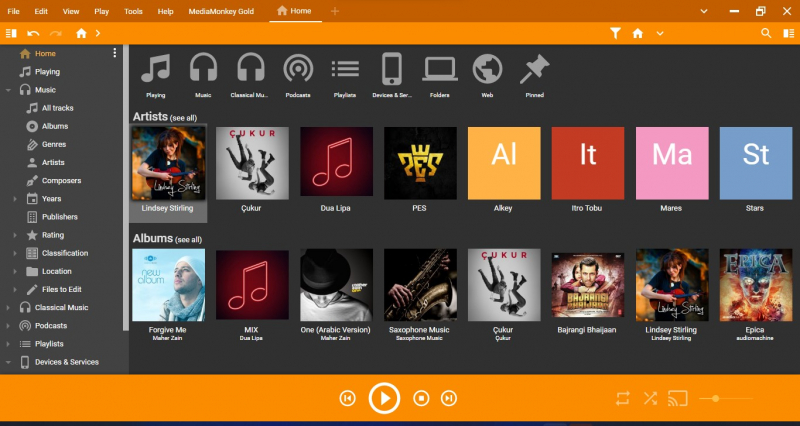800x426 pixels.
Task: Open the Bajrangi Bhaijaan album thumbnail
Action: [x=588, y=285]
